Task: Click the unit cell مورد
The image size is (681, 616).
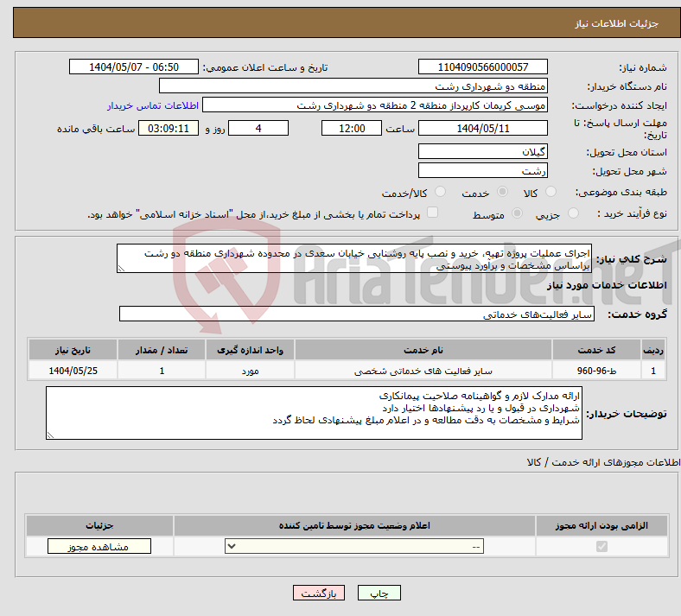Action: click(250, 371)
